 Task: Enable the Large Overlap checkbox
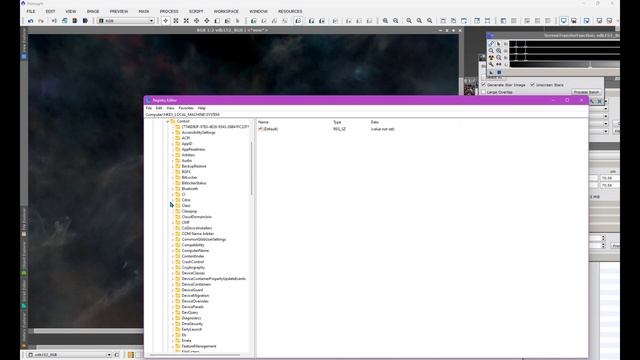[x=484, y=92]
